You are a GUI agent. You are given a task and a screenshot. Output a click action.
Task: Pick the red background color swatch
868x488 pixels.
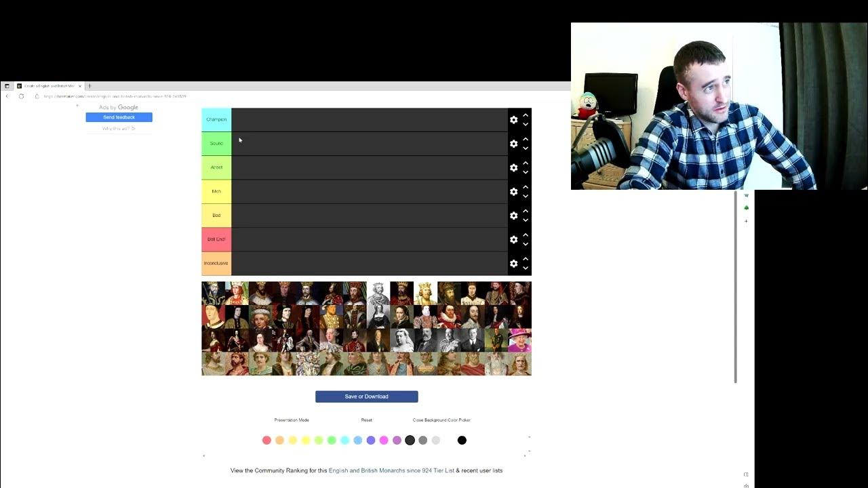[x=267, y=441]
